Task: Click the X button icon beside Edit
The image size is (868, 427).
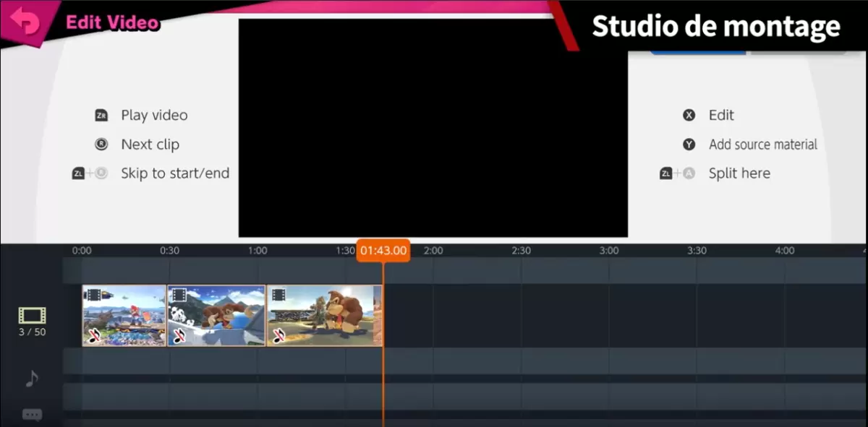Action: (689, 116)
